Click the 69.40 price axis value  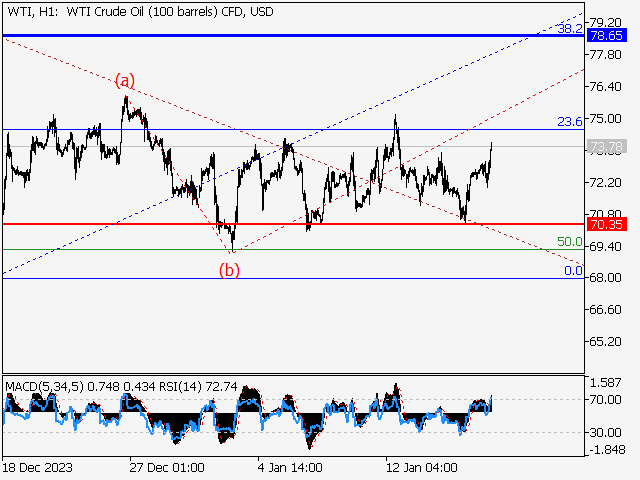[605, 246]
